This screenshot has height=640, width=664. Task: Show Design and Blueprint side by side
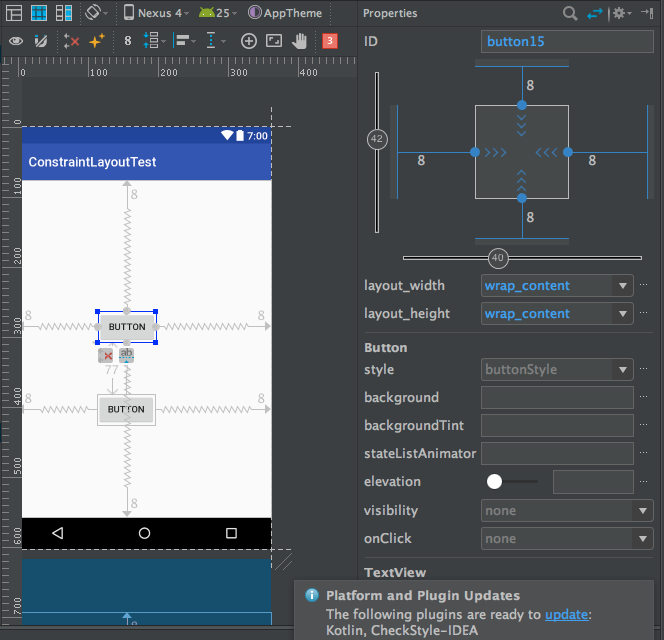64,13
